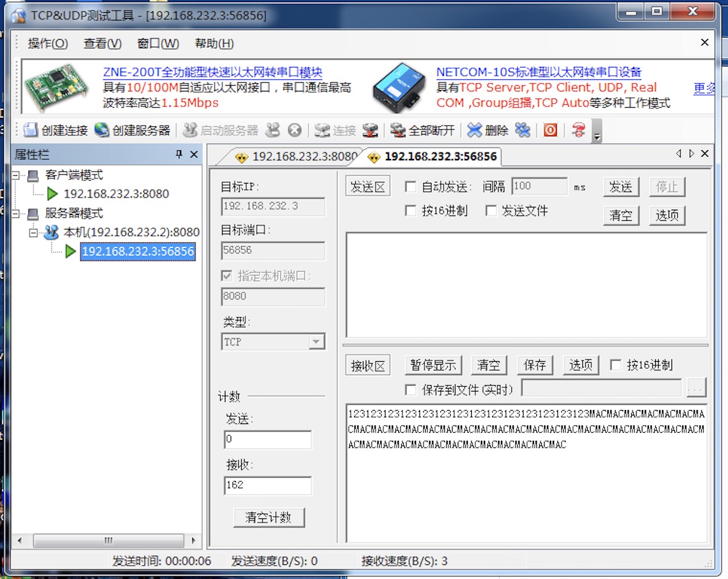Viewport: 728px width, 579px height.
Task: Open the 类型 TCP dropdown
Action: [x=317, y=341]
